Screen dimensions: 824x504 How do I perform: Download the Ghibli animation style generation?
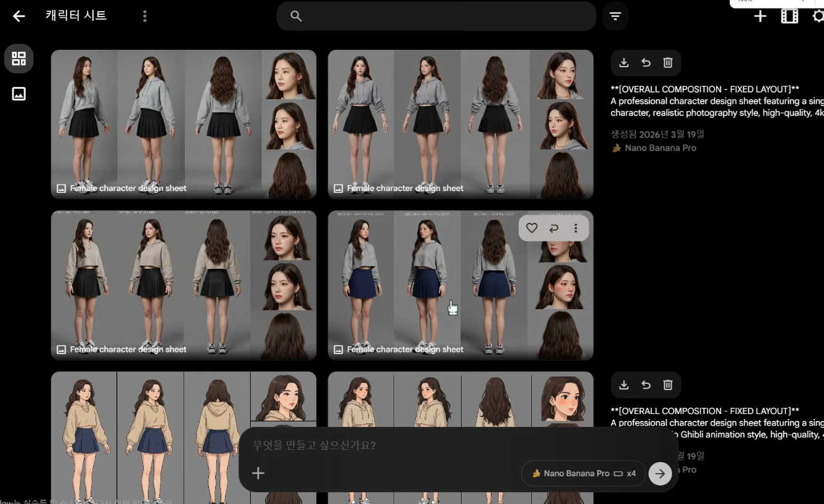(x=624, y=385)
